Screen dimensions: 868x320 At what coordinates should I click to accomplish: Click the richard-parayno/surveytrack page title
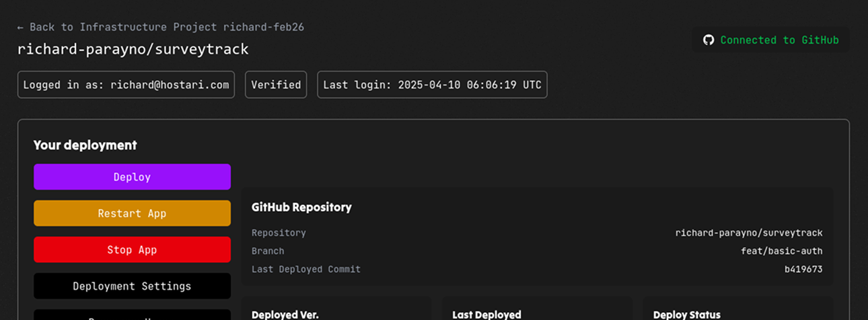[133, 49]
